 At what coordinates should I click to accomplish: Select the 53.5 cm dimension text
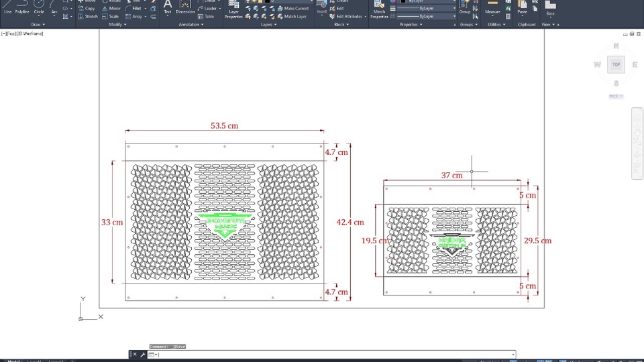(x=224, y=125)
